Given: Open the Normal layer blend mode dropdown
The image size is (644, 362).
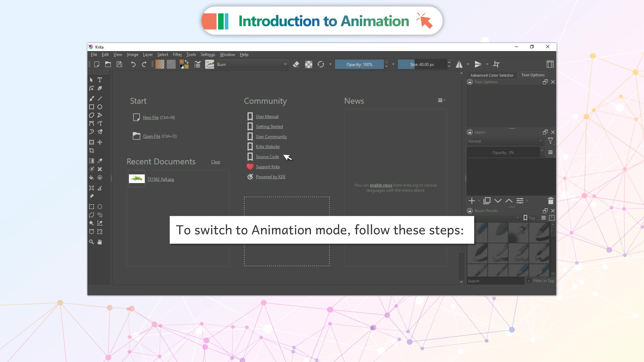Looking at the screenshot, I should (505, 141).
